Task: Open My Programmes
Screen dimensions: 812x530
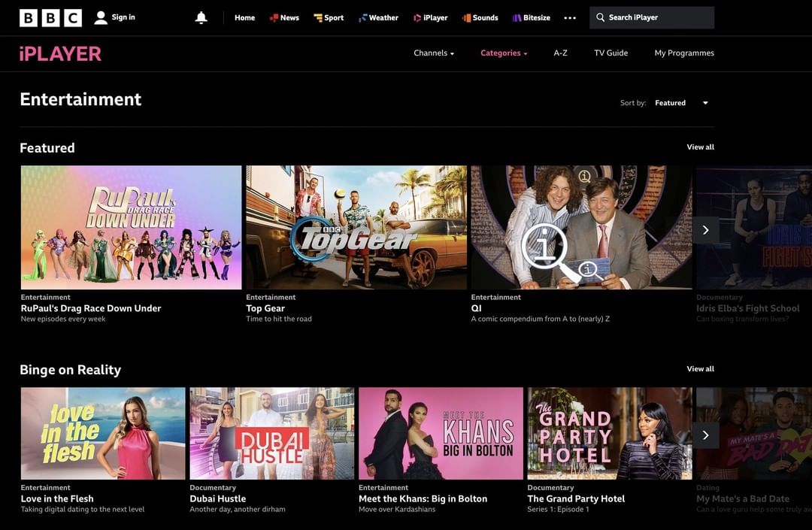Action: click(x=684, y=53)
